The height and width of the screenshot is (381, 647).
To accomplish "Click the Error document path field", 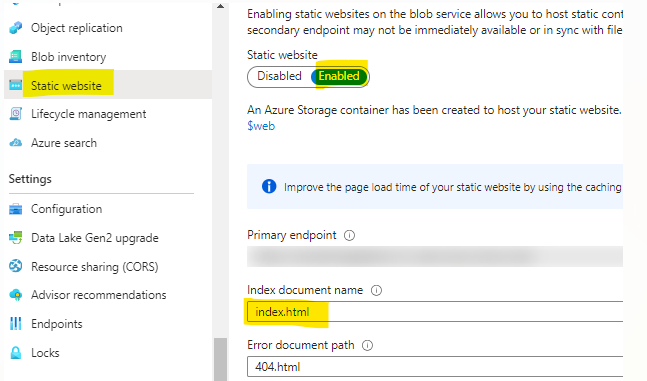I will pyautogui.click(x=435, y=367).
